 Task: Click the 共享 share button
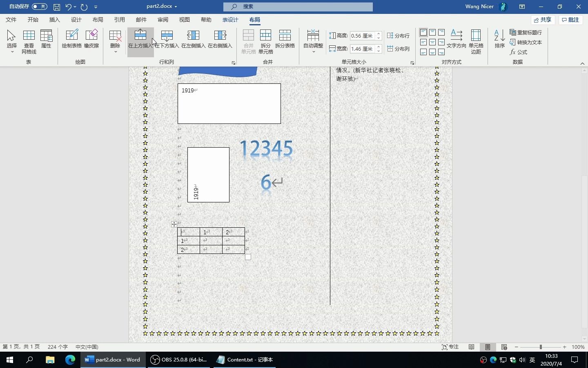tap(542, 19)
